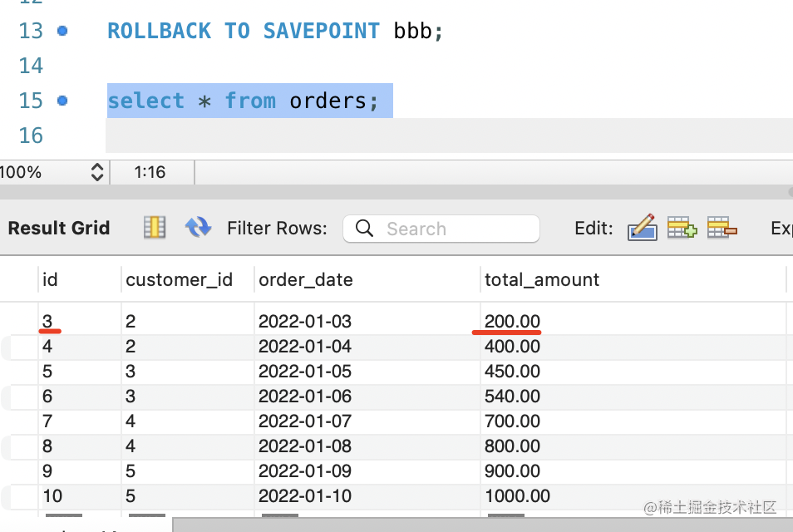Click the total_amount column header

(542, 280)
